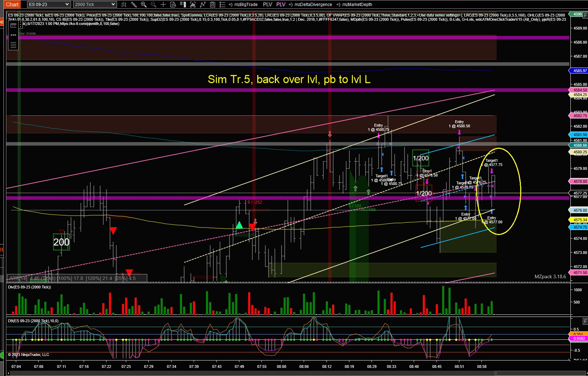Activate the crosshair cursor tool

click(163, 5)
